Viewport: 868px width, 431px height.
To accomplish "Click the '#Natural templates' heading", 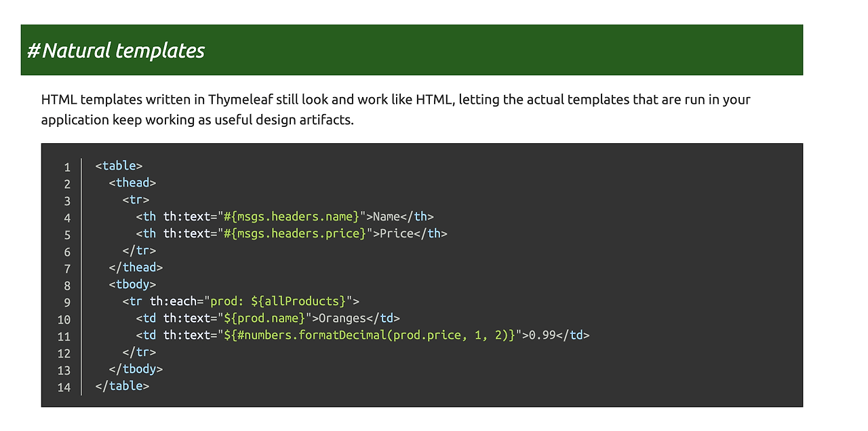I will click(116, 50).
